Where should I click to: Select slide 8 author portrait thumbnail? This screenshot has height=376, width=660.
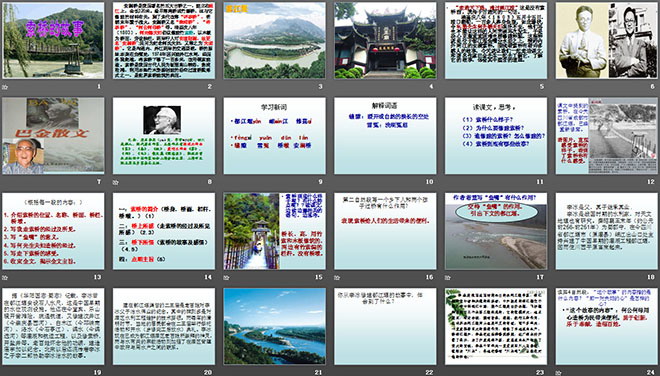[x=164, y=136]
